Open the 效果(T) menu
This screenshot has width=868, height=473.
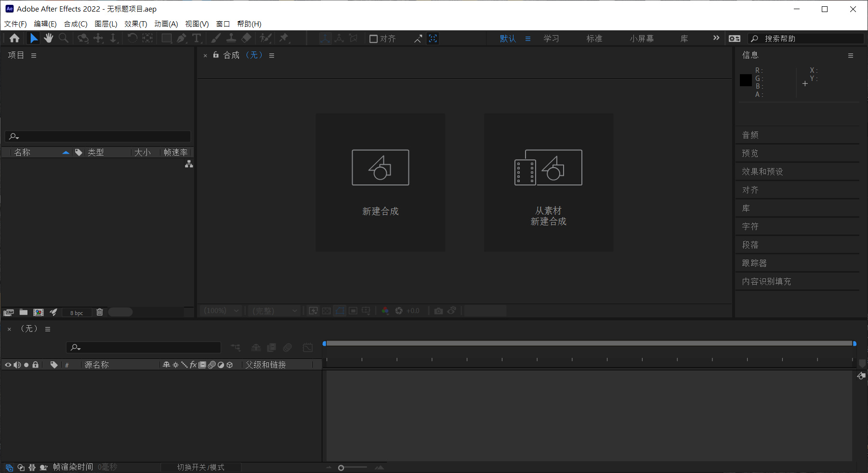(135, 24)
